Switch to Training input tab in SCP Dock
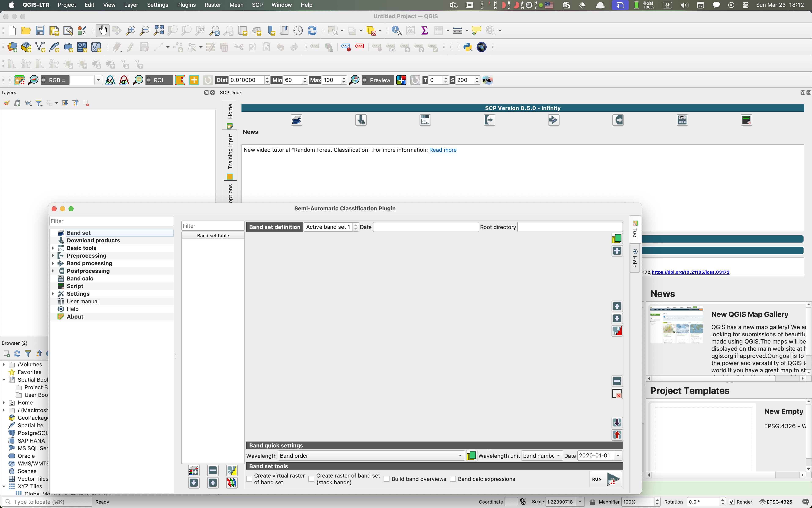Screen dimensions: 812x508 tap(230, 155)
